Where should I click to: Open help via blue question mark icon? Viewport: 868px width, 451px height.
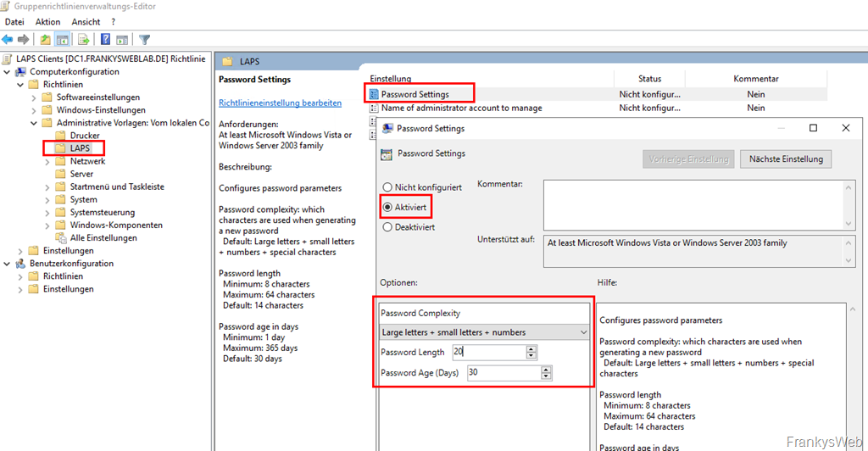(106, 39)
